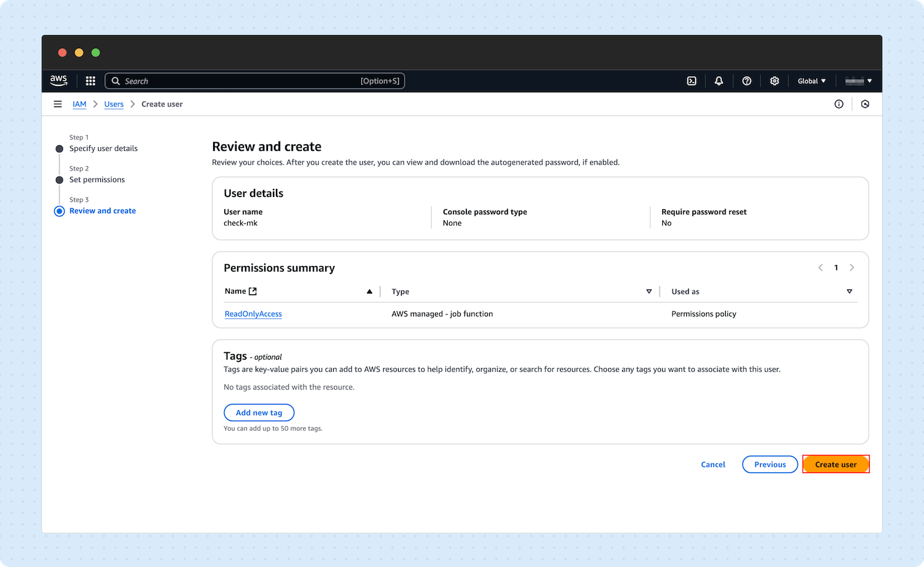Click the Name column header
The image size is (924, 567).
click(x=235, y=291)
